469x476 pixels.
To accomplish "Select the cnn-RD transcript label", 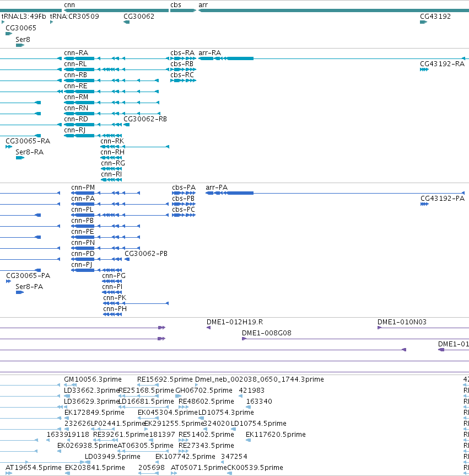I will pos(76,119).
